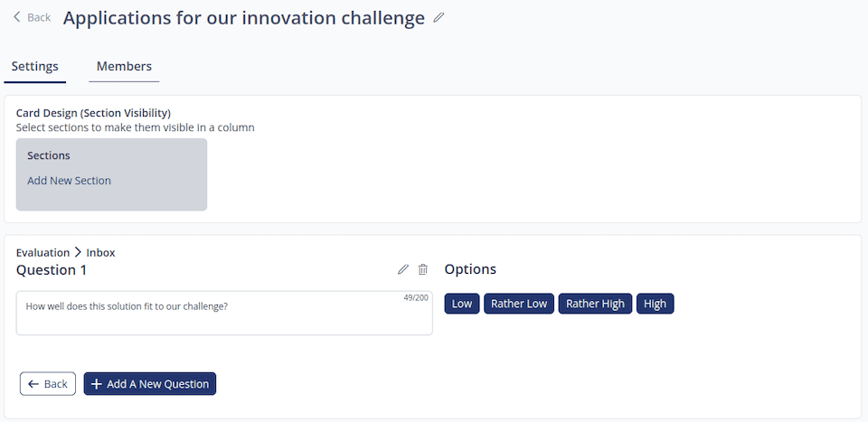Image resolution: width=868 pixels, height=422 pixels.
Task: Select the Low option chip
Action: [x=462, y=304]
